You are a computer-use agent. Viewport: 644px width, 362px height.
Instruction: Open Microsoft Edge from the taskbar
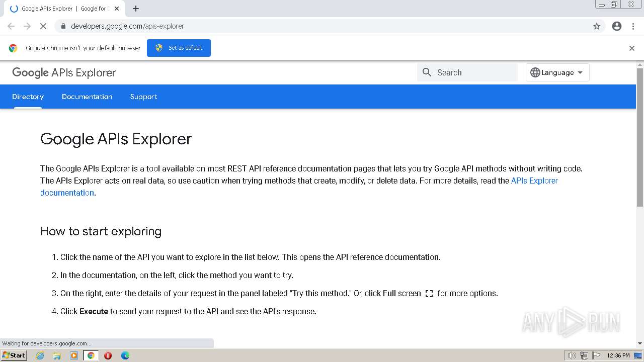pos(125,355)
